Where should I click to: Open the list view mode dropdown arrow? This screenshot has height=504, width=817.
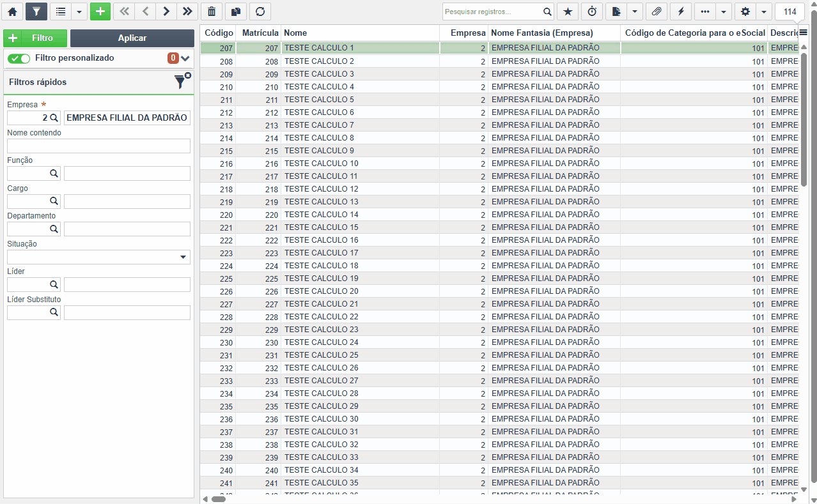[79, 11]
